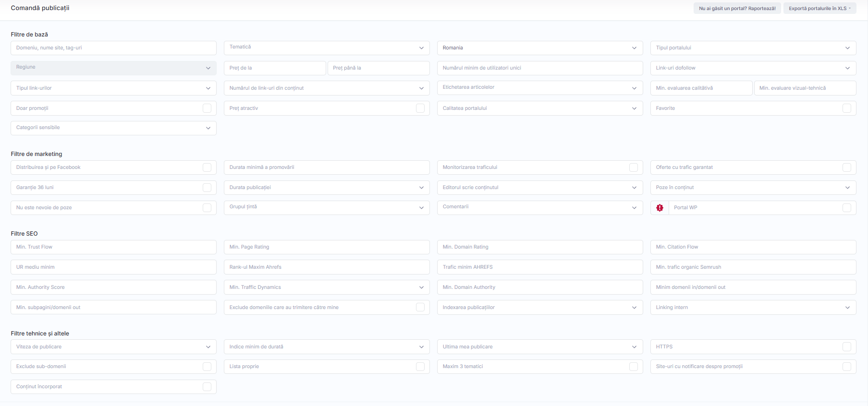
Task: Focus Minim domenii in/domenii out field
Action: (x=753, y=287)
